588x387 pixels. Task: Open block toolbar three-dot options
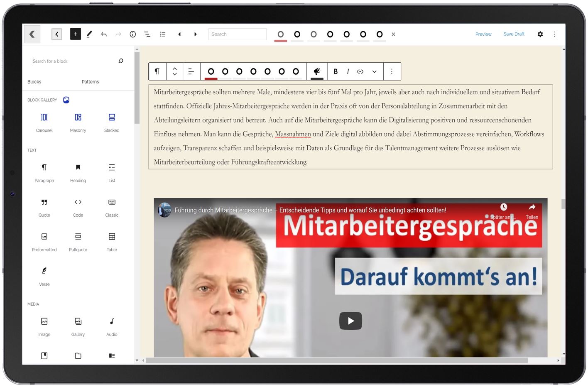(x=392, y=71)
